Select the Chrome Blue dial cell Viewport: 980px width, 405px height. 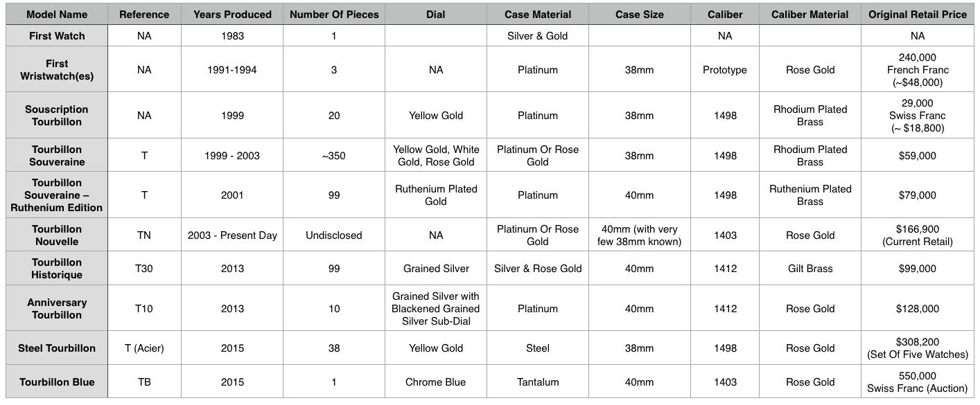[436, 382]
